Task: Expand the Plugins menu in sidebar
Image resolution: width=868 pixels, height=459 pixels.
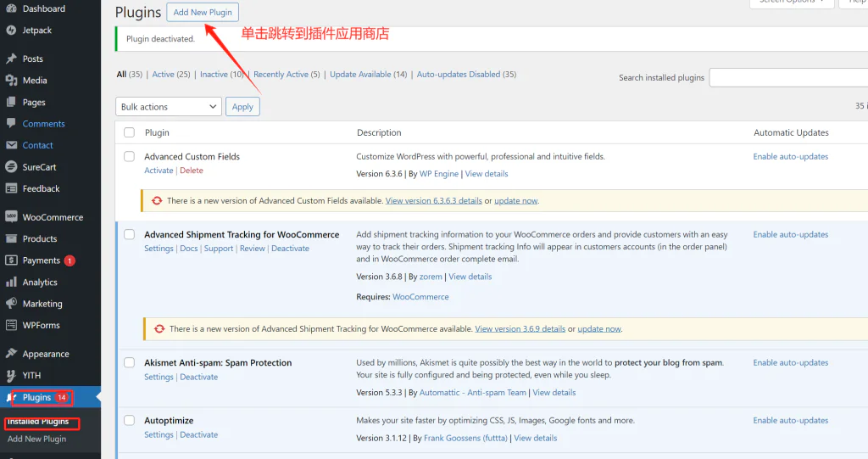Action: tap(36, 397)
